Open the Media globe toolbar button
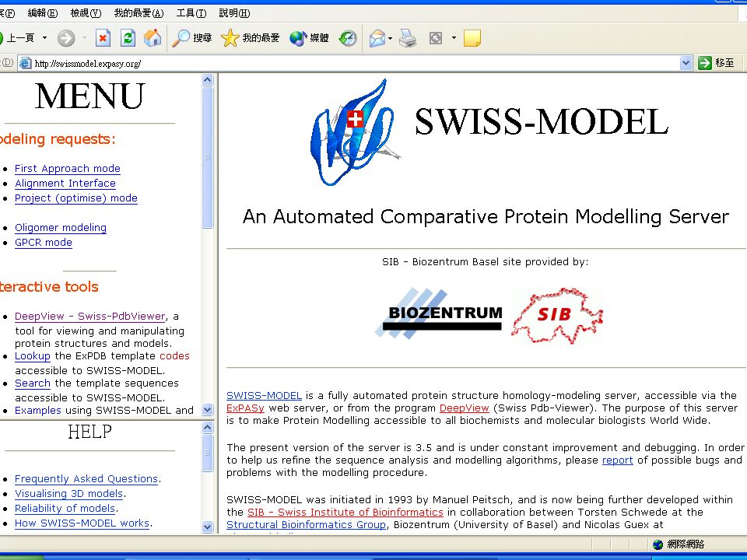This screenshot has height=560, width=747. tap(309, 37)
